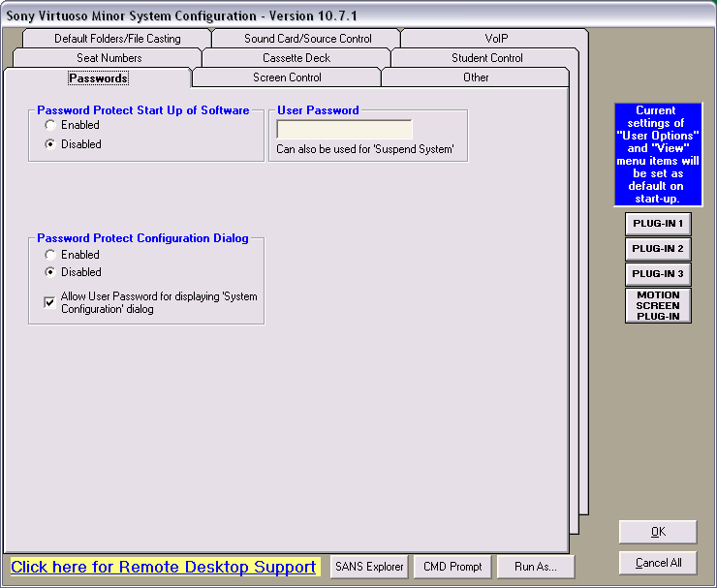Click the PLUG-IN 1 button
Screen dimensions: 717x588
click(x=658, y=224)
